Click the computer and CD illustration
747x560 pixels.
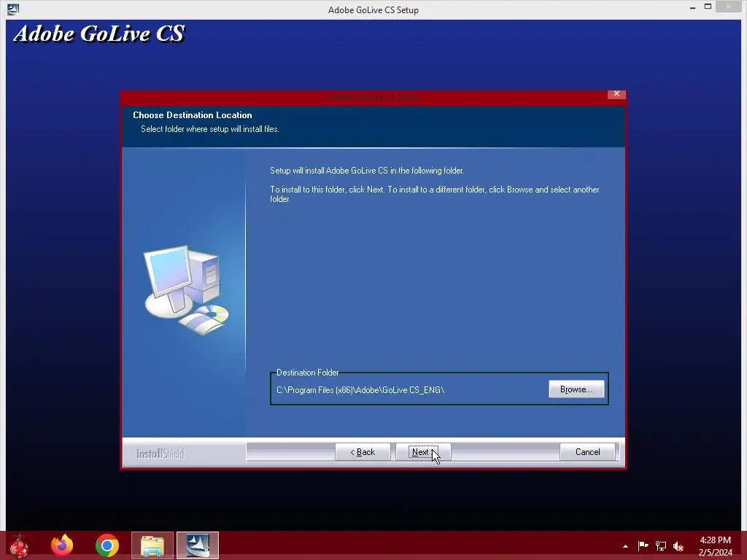click(186, 289)
